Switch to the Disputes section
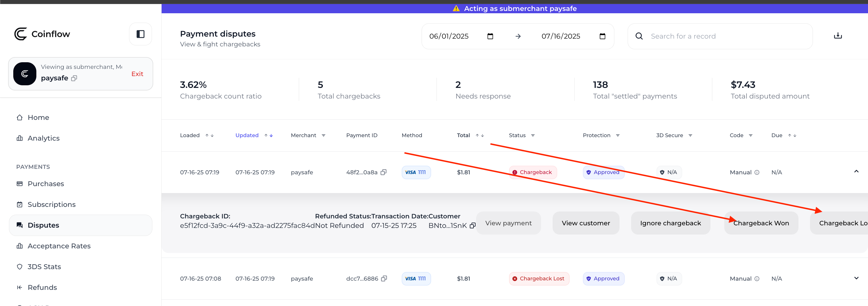868x306 pixels. pyautogui.click(x=43, y=225)
